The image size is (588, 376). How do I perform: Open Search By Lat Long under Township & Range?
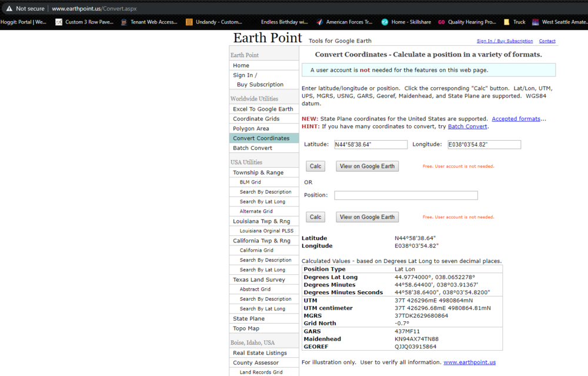[x=264, y=201]
